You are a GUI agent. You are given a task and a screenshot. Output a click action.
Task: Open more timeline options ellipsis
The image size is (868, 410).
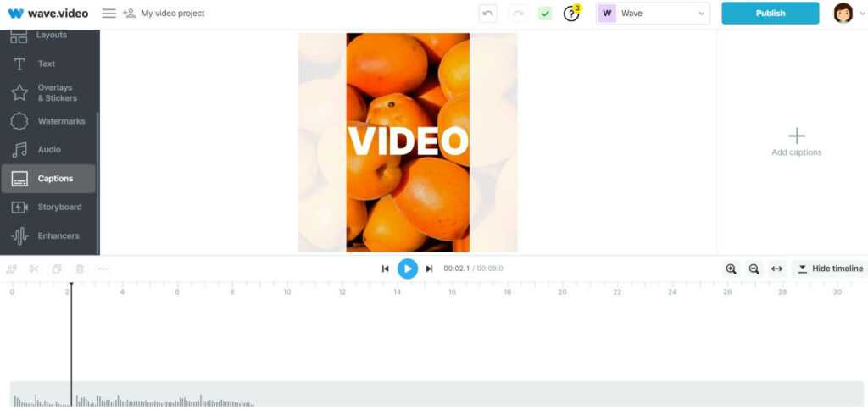[x=103, y=269]
